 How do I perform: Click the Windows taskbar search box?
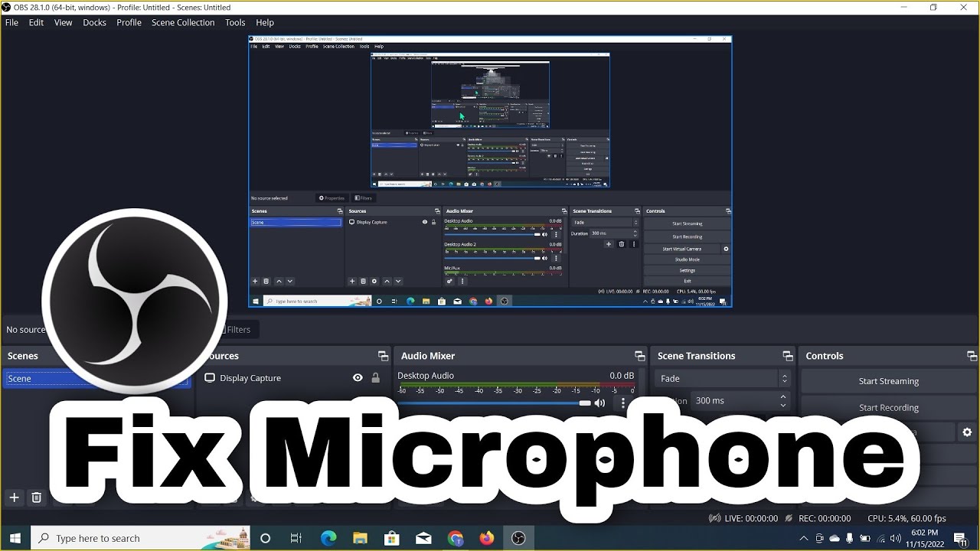[x=141, y=538]
